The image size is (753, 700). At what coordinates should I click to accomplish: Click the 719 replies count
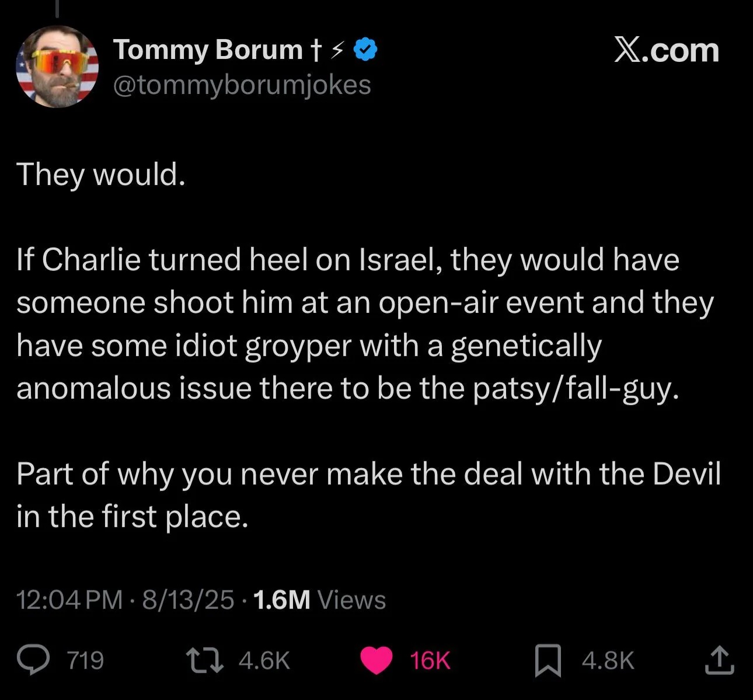[x=86, y=661]
